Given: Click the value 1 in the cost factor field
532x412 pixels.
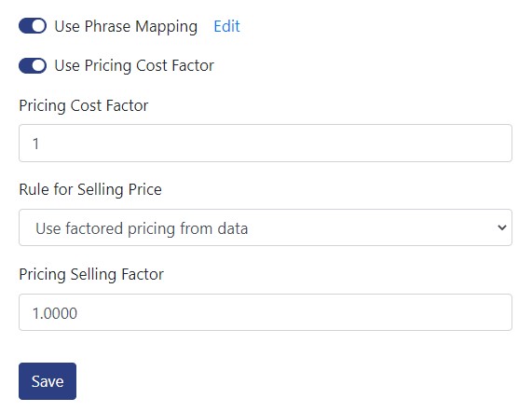Looking at the screenshot, I should point(35,144).
